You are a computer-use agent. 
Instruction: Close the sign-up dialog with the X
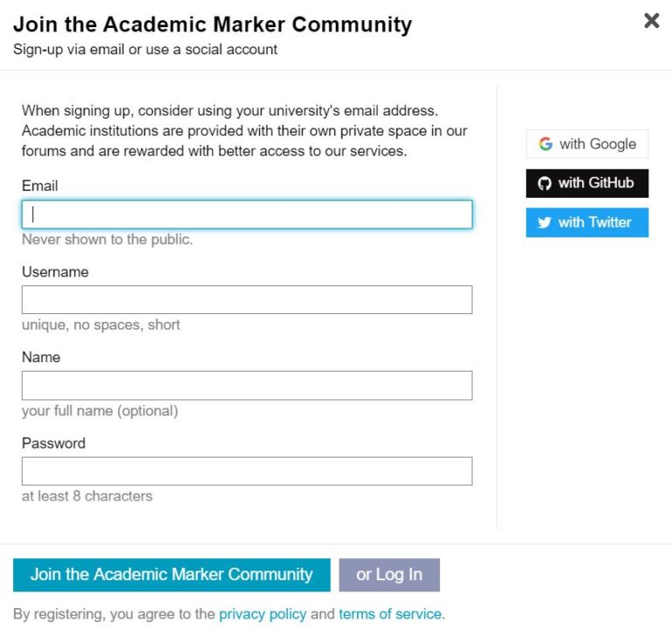click(651, 21)
